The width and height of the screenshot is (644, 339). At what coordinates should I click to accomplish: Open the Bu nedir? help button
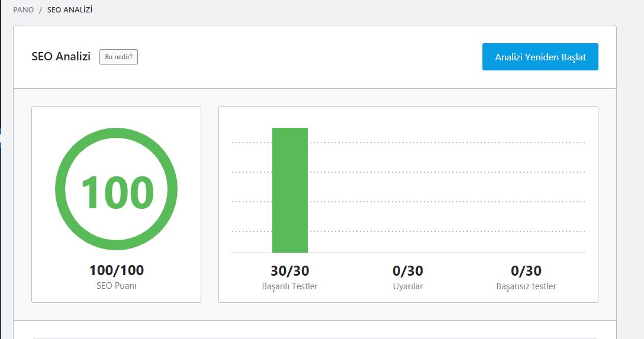click(118, 57)
